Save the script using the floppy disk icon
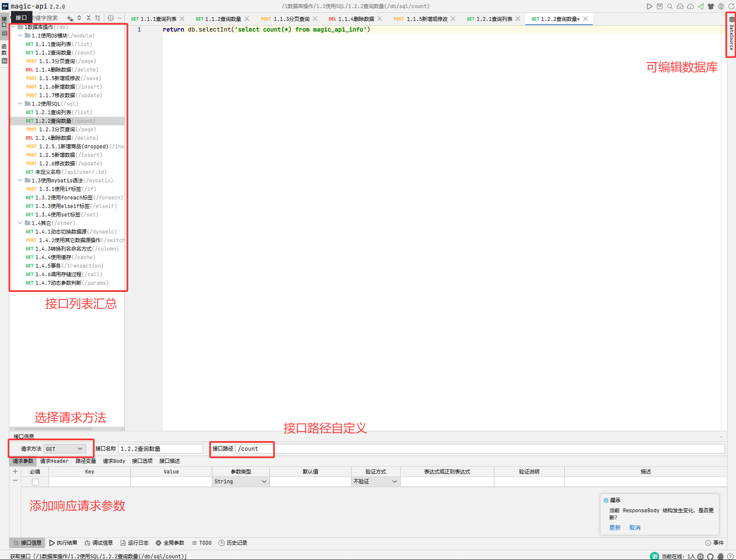Screen dimensions: 736x560 pos(660,6)
